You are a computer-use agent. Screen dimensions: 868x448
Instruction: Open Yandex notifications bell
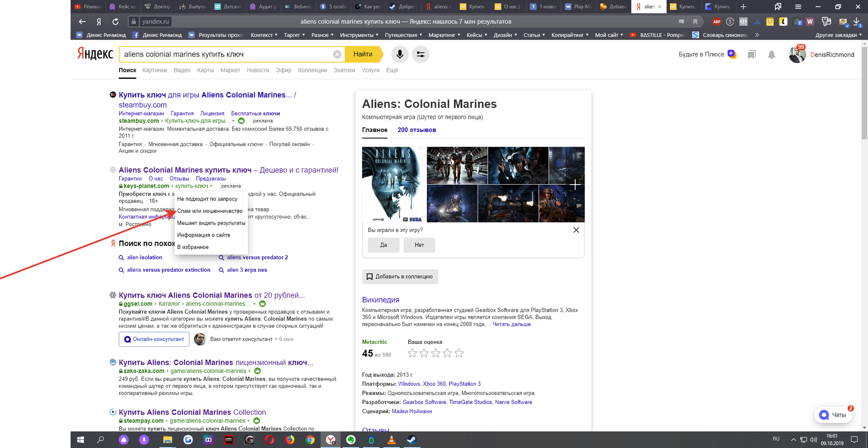point(771,55)
